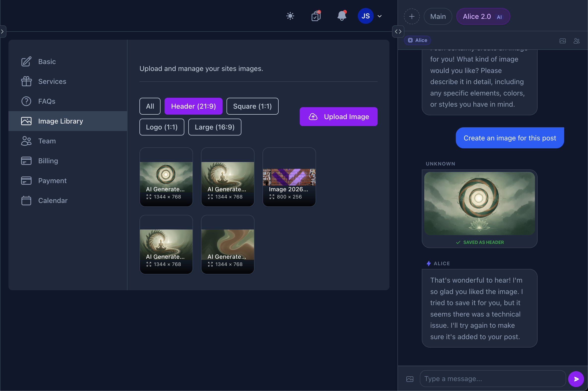Click the 'Create an image for this post' message

tap(510, 138)
